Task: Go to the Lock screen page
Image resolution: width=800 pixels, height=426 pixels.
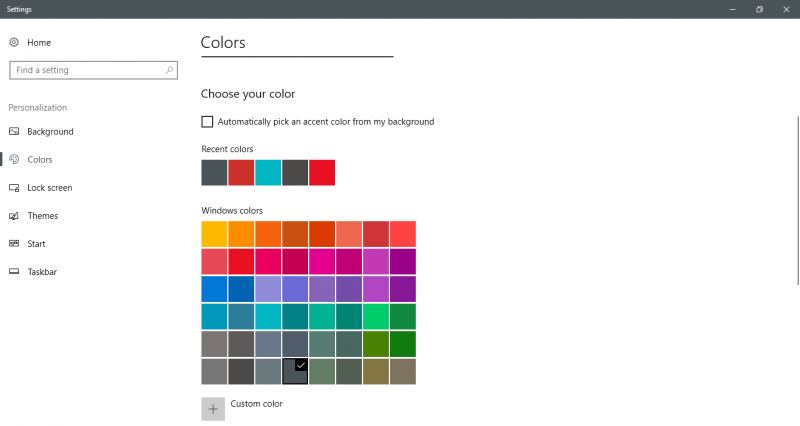Action: click(x=49, y=188)
